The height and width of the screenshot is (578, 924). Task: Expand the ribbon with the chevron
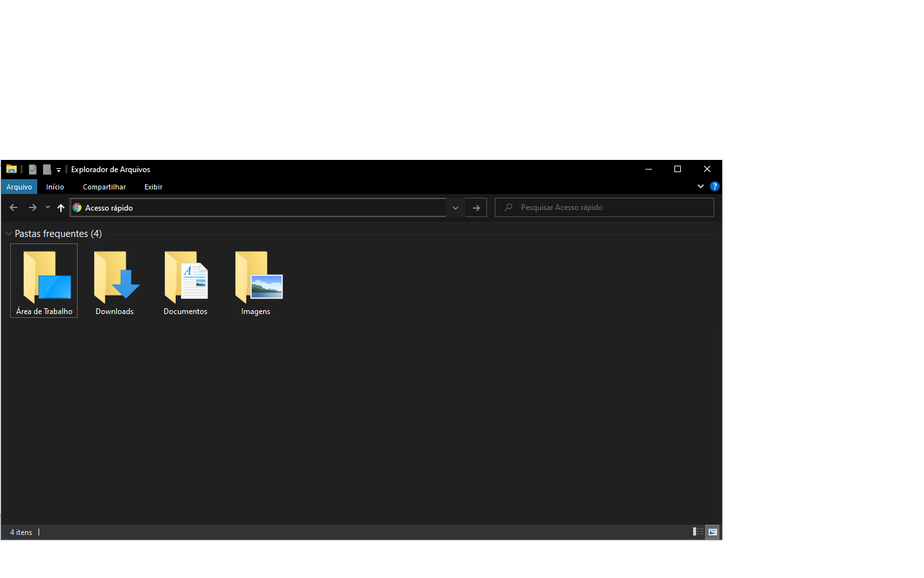tap(701, 186)
